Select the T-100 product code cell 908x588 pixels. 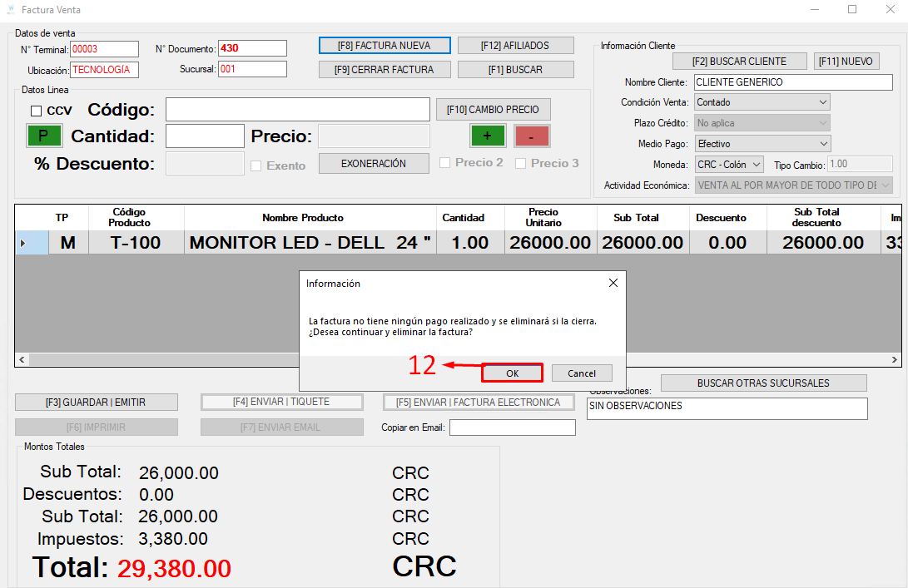pyautogui.click(x=136, y=243)
